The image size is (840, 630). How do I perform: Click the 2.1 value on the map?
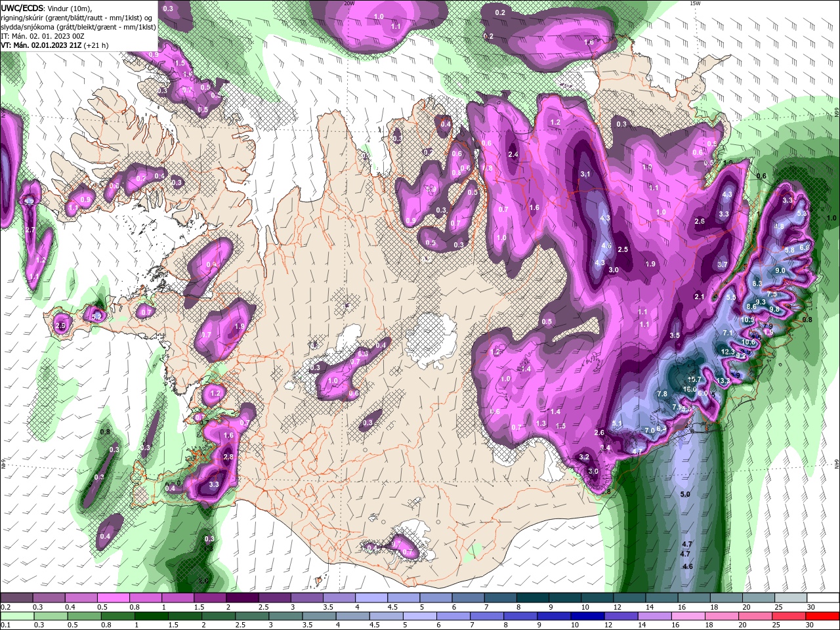pyautogui.click(x=700, y=297)
